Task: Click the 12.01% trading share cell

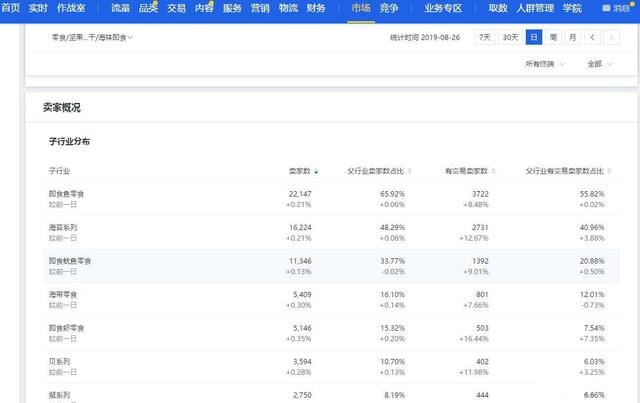Action: pyautogui.click(x=592, y=294)
